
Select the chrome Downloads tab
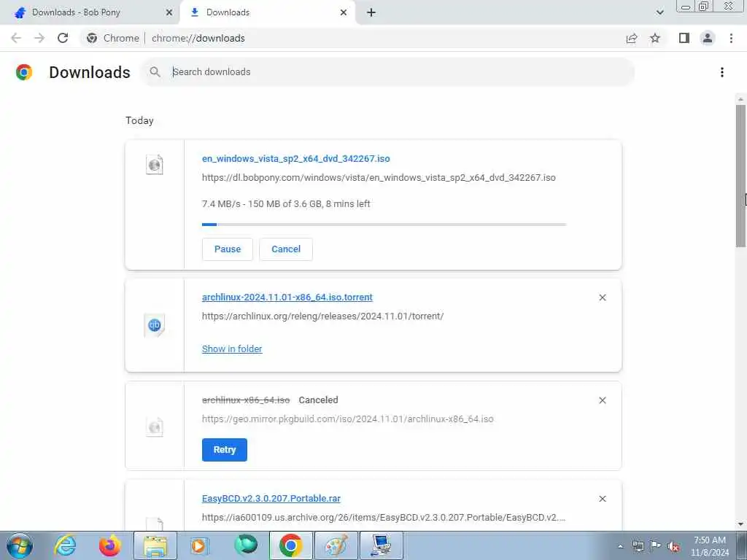(268, 12)
